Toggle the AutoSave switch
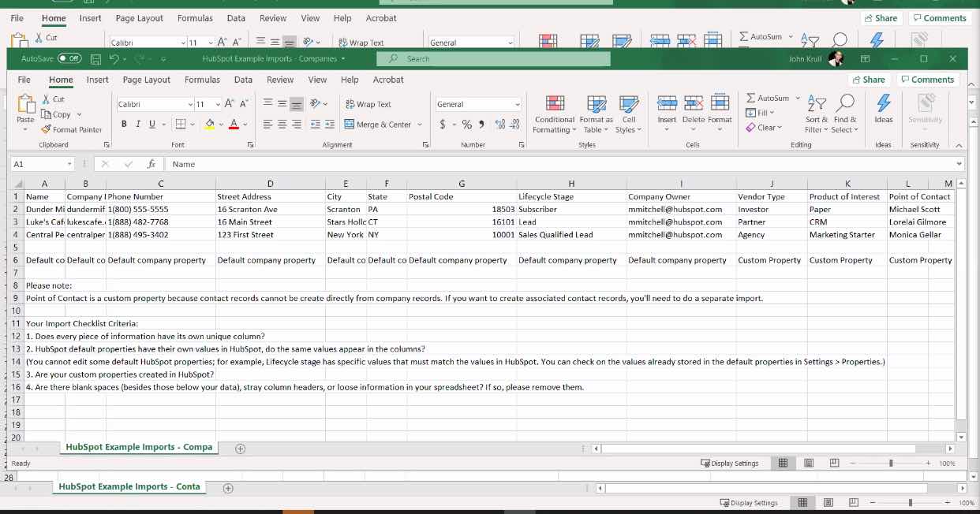980x514 pixels. [x=69, y=58]
